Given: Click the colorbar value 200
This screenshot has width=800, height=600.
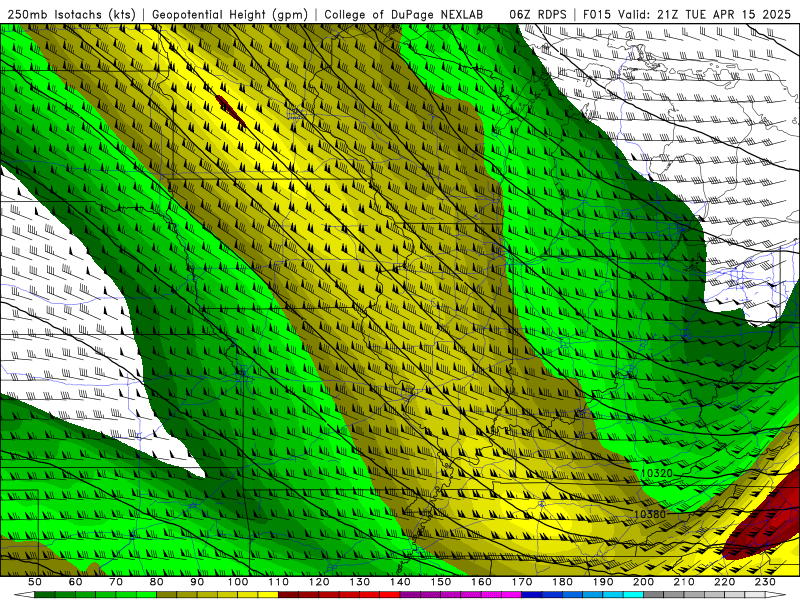Looking at the screenshot, I should coord(644,582).
